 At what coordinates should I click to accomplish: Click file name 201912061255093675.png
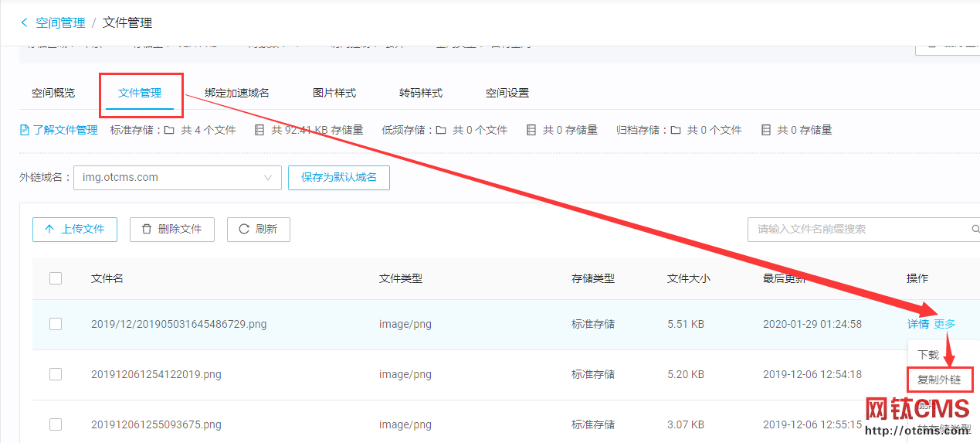156,424
